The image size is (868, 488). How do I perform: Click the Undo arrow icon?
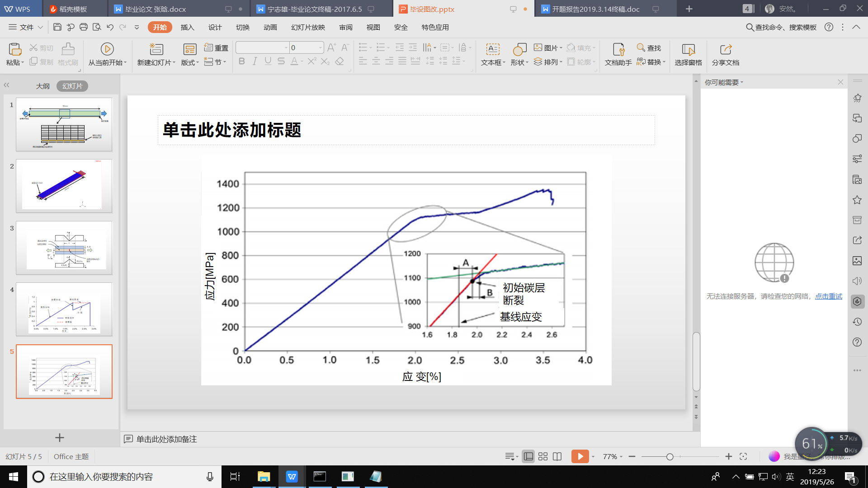(110, 27)
